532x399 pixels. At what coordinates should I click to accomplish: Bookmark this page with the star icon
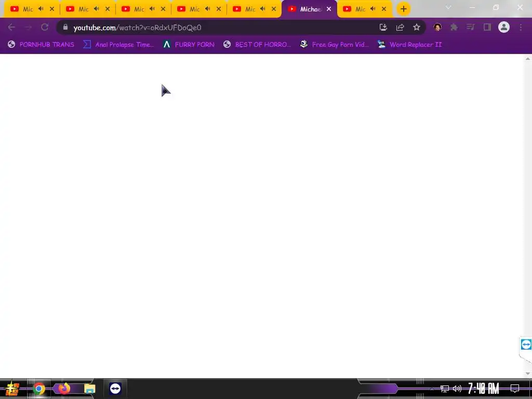pos(417,28)
